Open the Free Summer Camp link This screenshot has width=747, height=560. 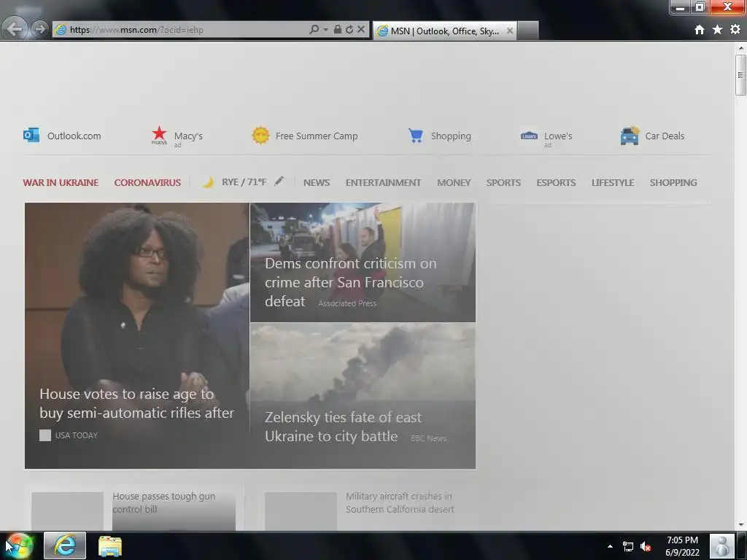pos(317,136)
